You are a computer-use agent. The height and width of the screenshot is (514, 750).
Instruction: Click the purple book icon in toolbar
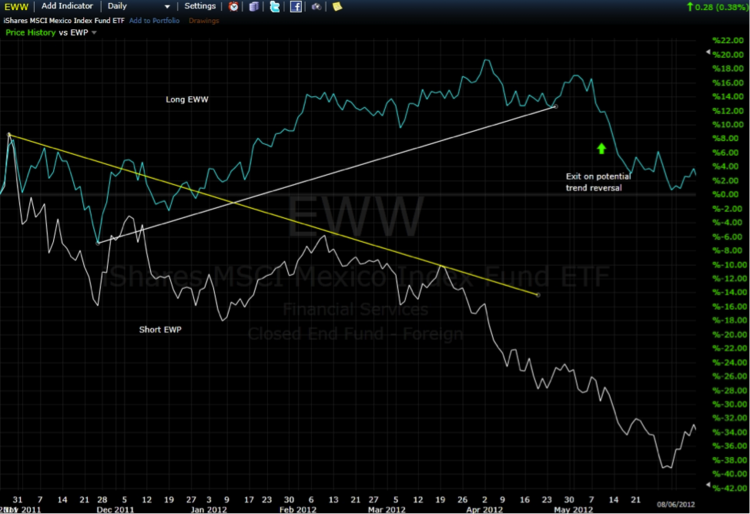tap(253, 6)
